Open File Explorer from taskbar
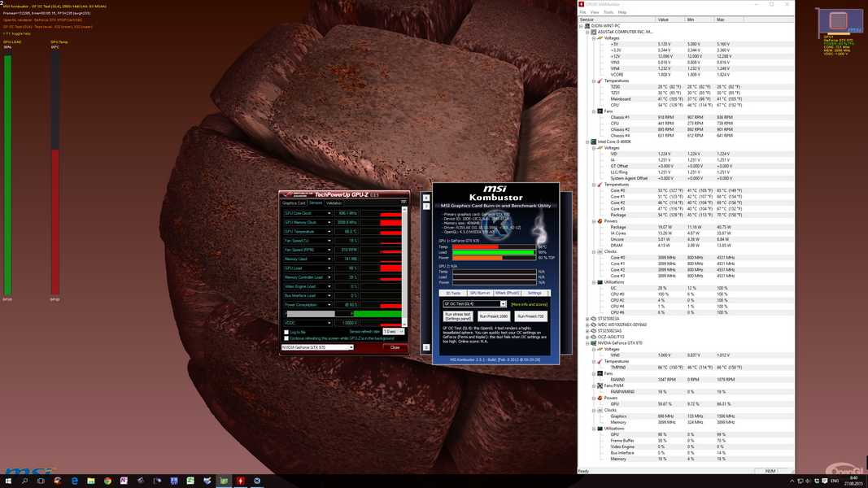This screenshot has height=488, width=868. pyautogui.click(x=91, y=481)
